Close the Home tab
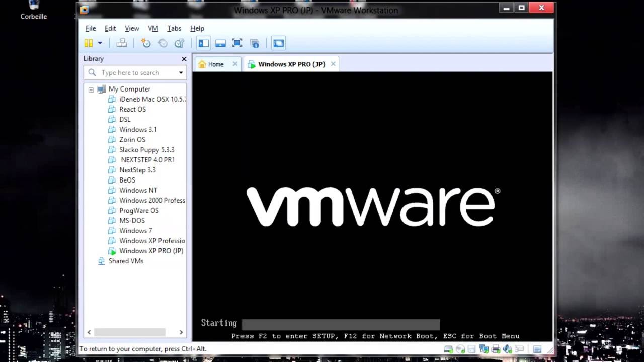Image resolution: width=644 pixels, height=362 pixels. (x=235, y=64)
